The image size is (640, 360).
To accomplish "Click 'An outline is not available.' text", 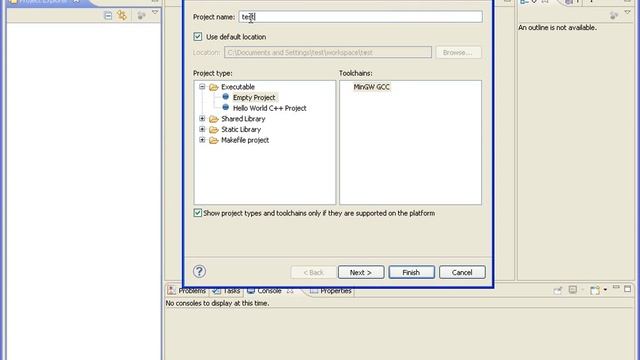I will (557, 28).
